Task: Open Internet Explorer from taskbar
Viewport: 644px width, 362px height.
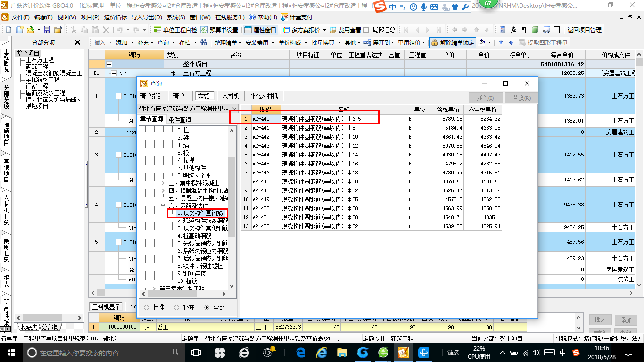Action: tap(322, 352)
